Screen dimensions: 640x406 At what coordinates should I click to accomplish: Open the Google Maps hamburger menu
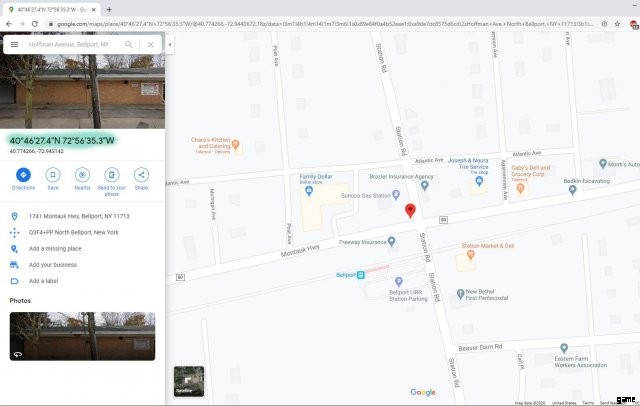coord(14,45)
